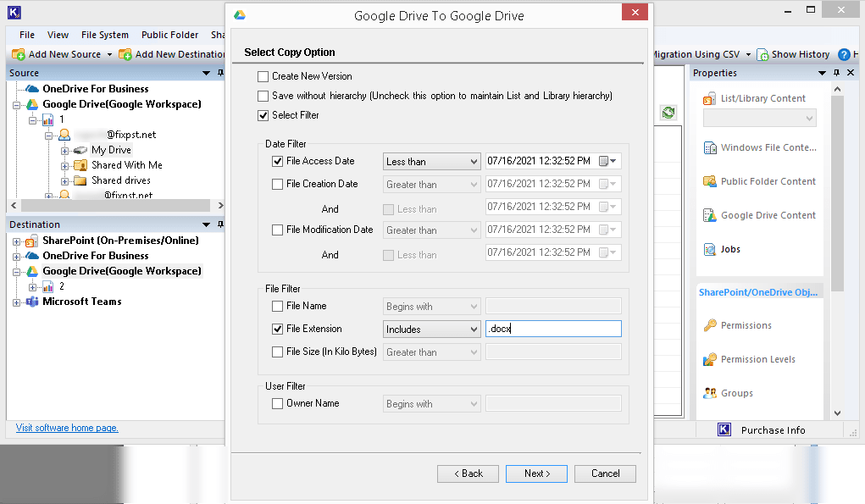Click the Permission Levels icon
The image size is (865, 504).
click(709, 359)
